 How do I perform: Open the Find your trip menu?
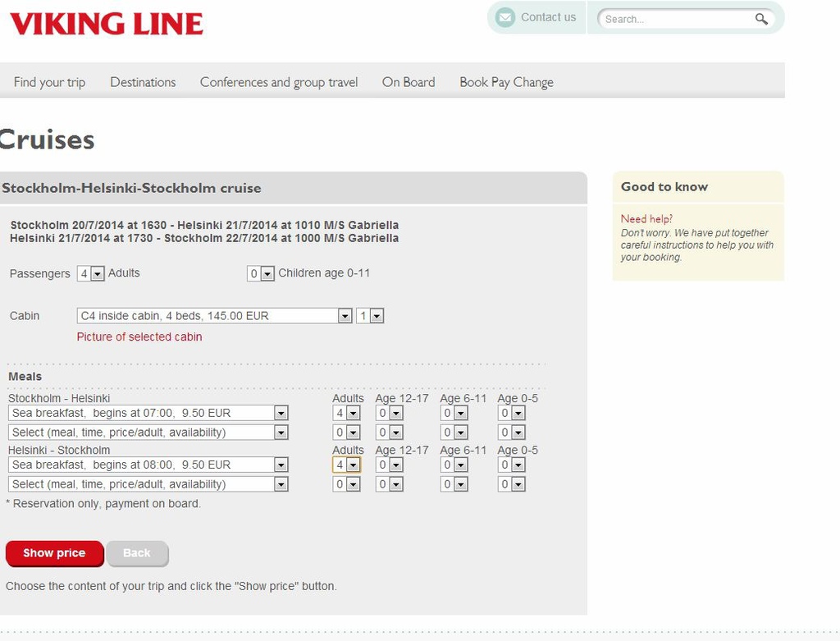pos(49,82)
